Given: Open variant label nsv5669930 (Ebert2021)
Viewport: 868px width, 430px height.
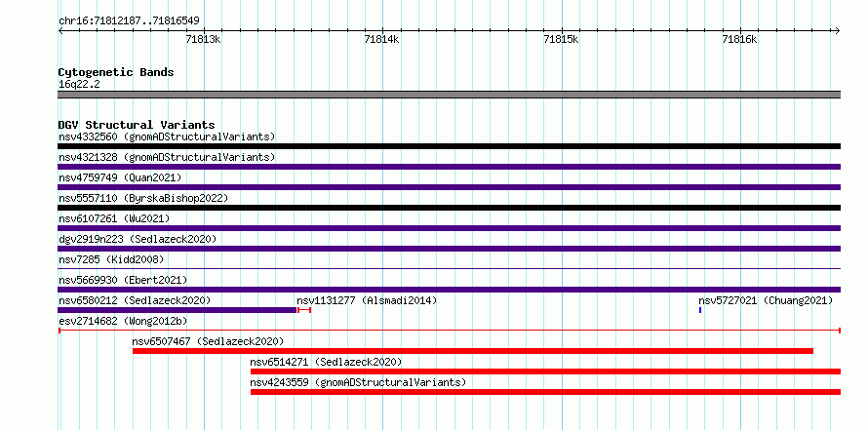Looking at the screenshot, I should point(123,280).
